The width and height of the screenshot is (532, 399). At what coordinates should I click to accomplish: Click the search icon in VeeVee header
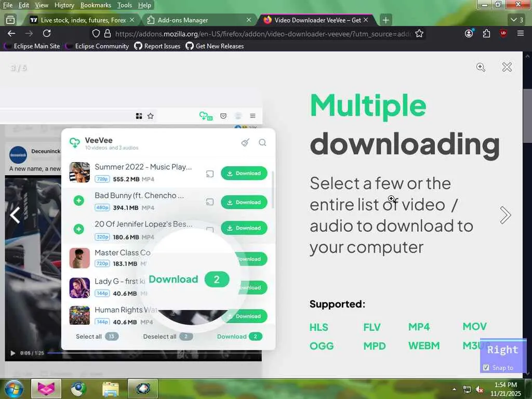pos(262,142)
